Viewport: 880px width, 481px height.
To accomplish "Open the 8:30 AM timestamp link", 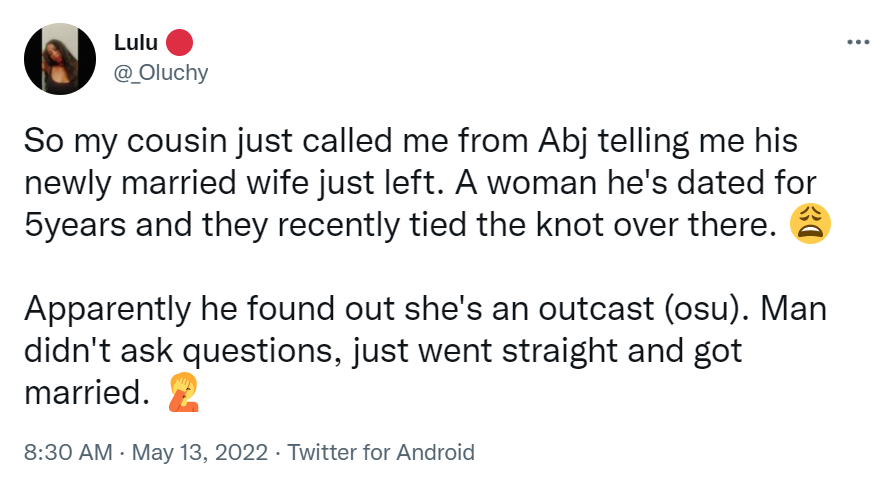I will click(66, 452).
